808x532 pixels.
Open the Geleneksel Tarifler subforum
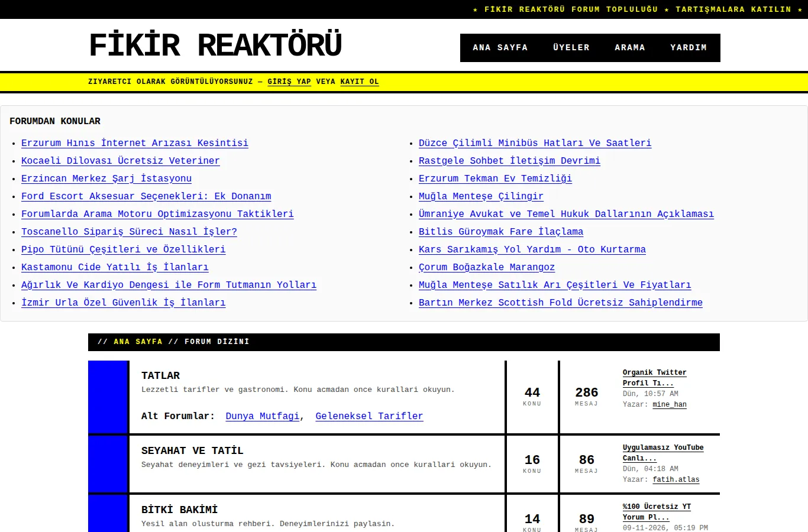(x=369, y=416)
